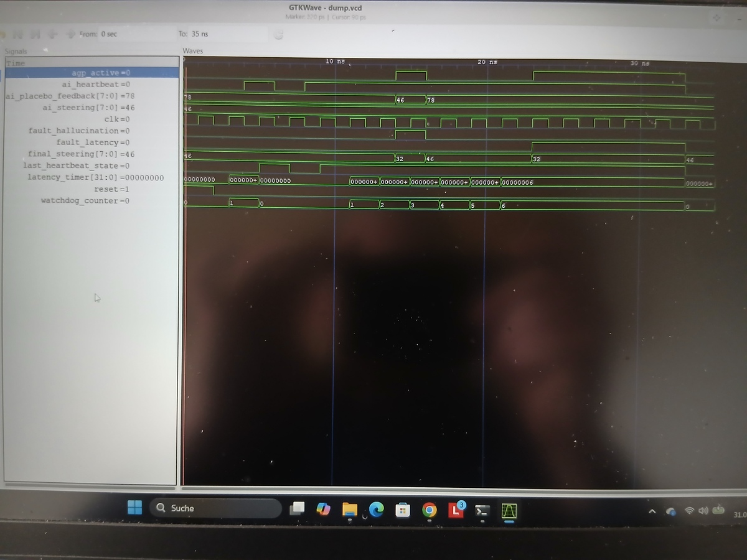
Task: Click the Reload waveform icon
Action: pos(279,35)
